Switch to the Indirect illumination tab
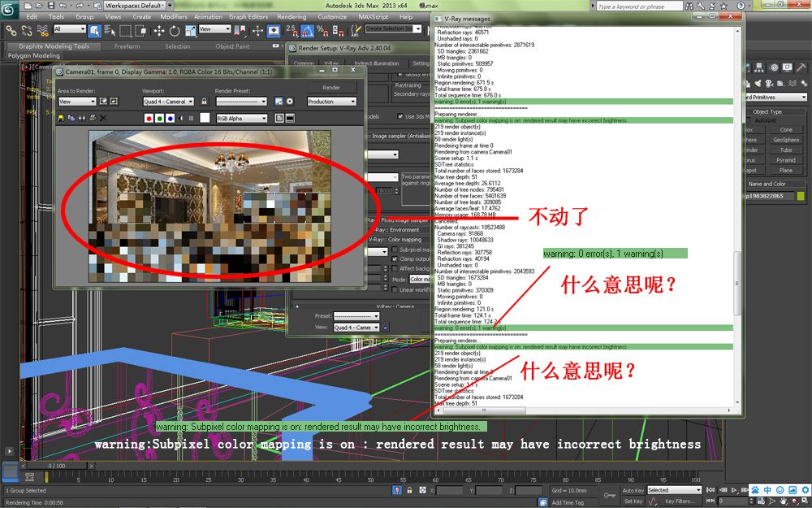This screenshot has width=812, height=508. [x=376, y=63]
